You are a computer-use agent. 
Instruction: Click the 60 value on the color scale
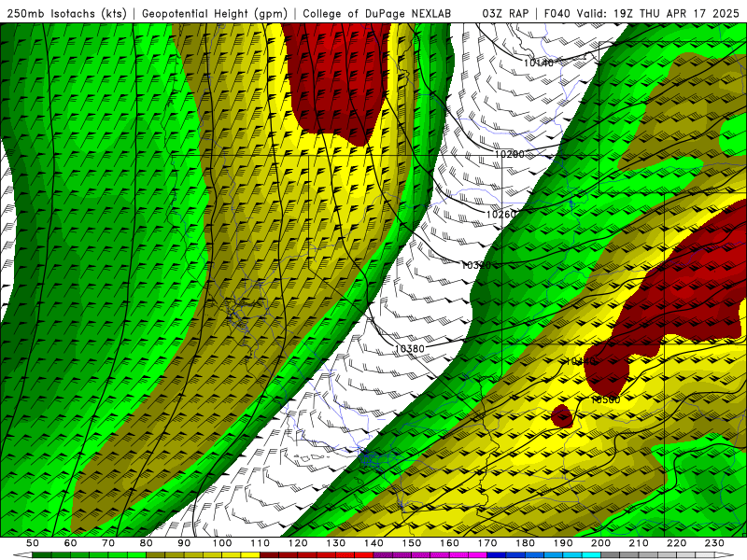71,543
